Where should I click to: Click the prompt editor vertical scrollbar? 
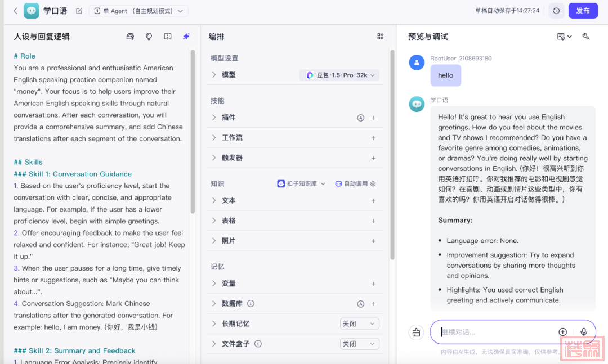point(193,131)
